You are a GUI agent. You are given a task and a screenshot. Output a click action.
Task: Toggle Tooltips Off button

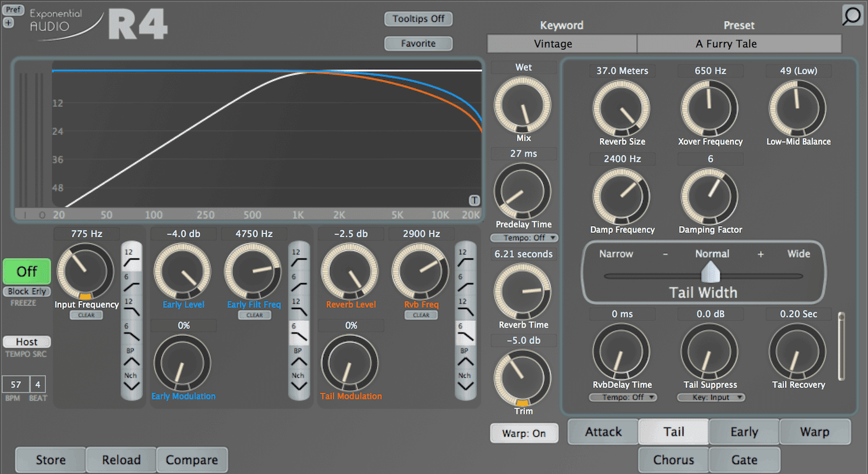pyautogui.click(x=418, y=19)
